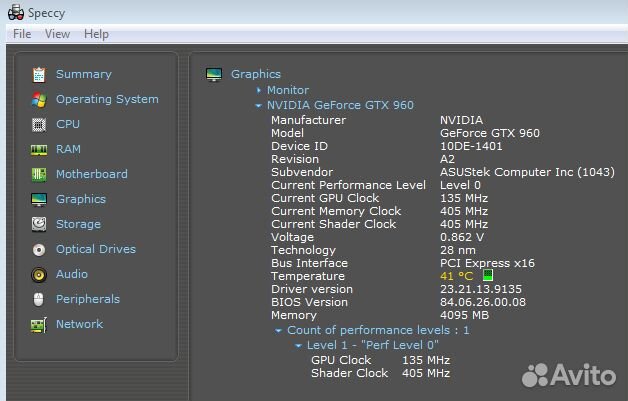This screenshot has width=628, height=401.
Task: Click the green temperature indicator icon
Action: [x=487, y=276]
